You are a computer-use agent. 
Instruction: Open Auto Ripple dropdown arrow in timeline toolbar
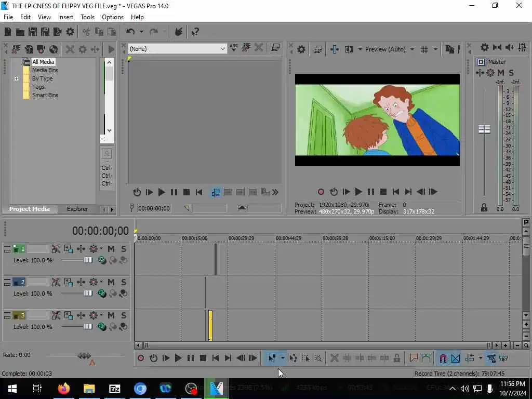(x=481, y=358)
